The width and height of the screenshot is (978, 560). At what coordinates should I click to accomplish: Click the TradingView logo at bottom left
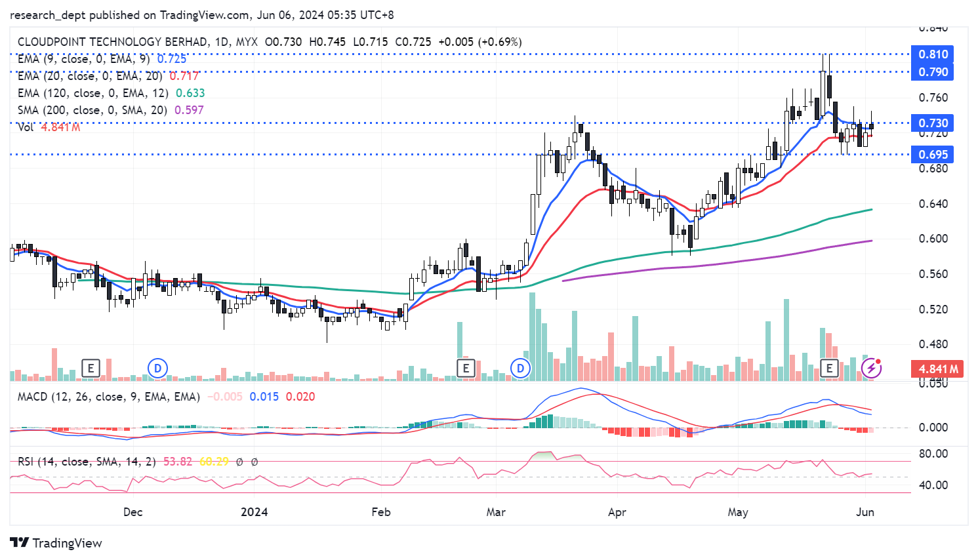tap(56, 543)
